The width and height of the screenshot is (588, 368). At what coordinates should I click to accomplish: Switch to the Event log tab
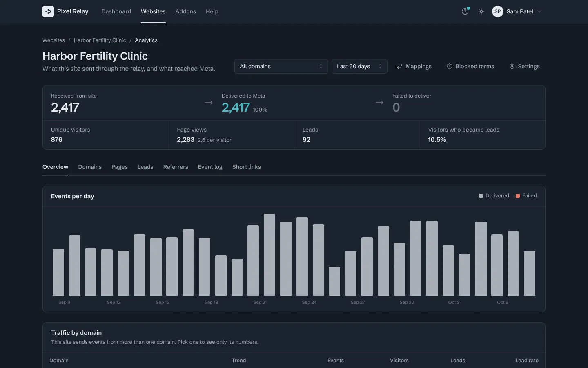pos(210,167)
